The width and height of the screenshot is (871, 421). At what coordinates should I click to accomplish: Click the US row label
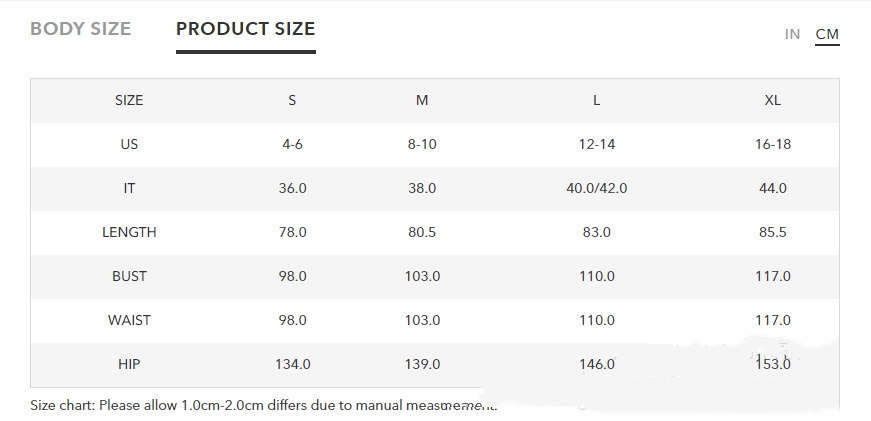pyautogui.click(x=129, y=144)
